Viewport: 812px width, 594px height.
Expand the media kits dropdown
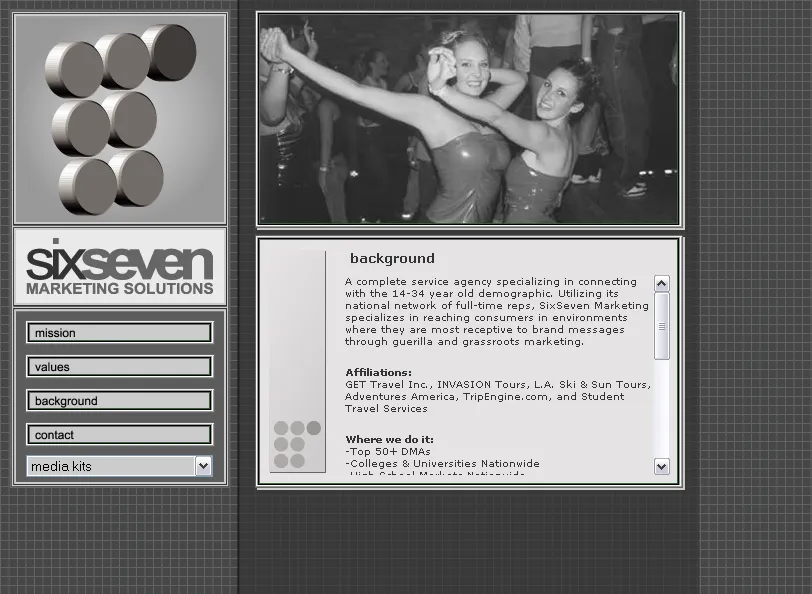coord(120,466)
